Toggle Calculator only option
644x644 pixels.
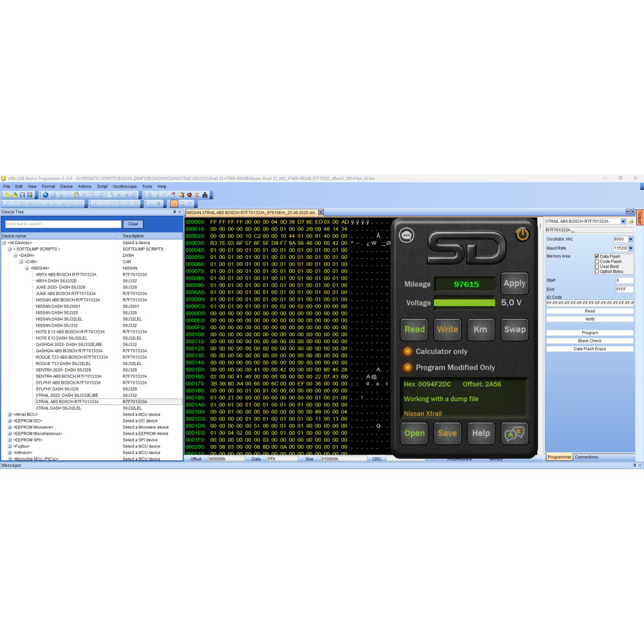click(408, 351)
